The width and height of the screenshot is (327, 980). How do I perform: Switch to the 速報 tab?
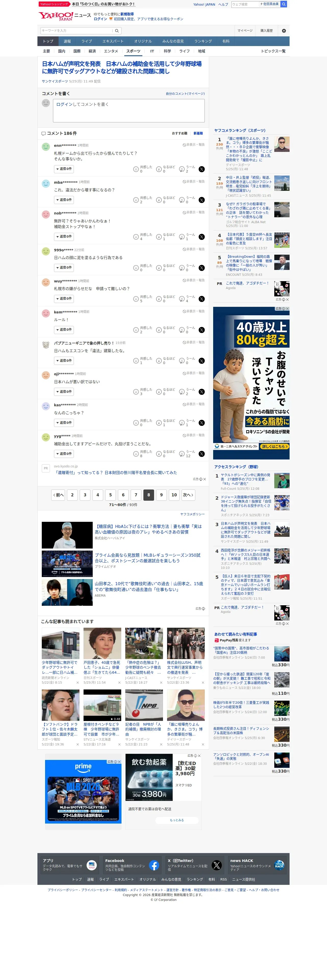[67, 41]
